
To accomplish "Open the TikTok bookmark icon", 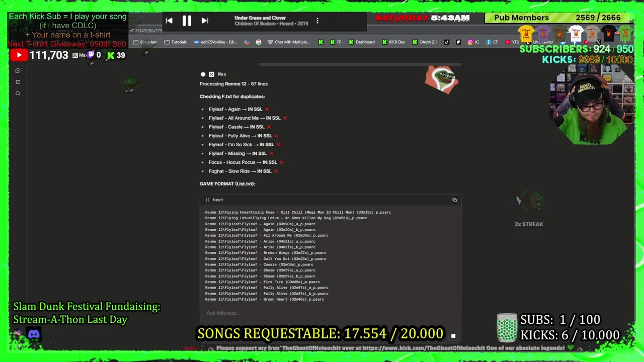I will (447, 42).
